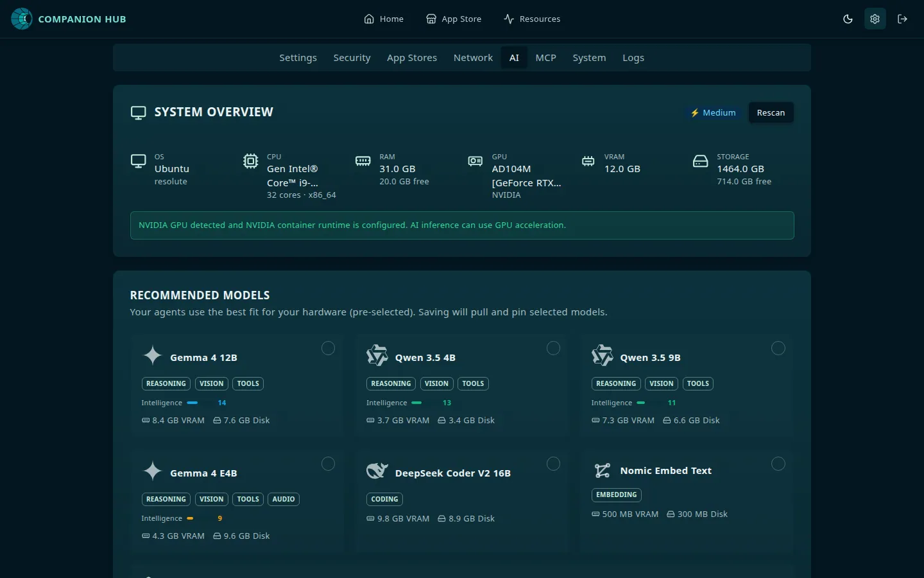
Task: Switch to the MCP tab
Action: pos(545,58)
